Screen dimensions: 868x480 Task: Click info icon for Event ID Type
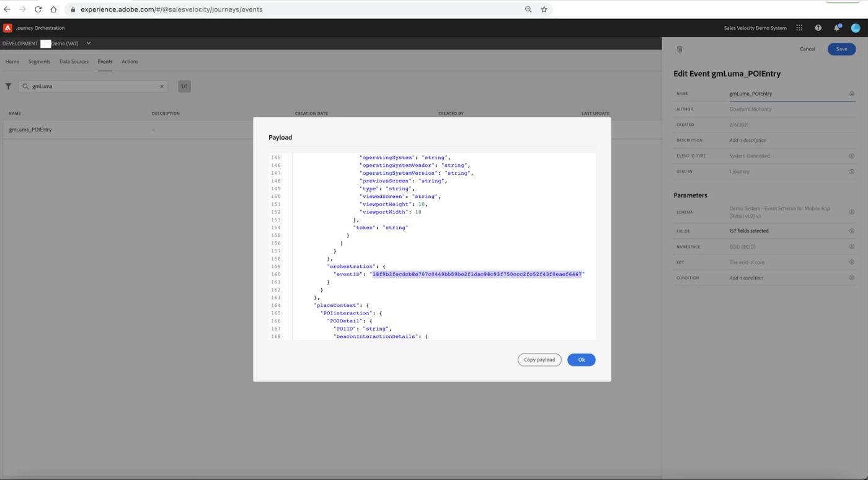coord(851,156)
